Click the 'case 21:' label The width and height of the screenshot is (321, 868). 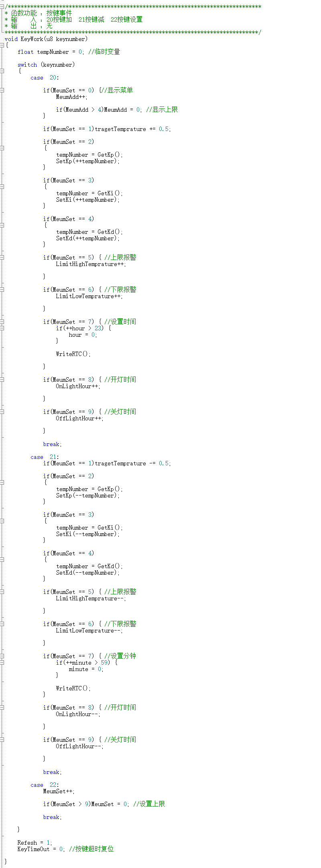point(45,457)
